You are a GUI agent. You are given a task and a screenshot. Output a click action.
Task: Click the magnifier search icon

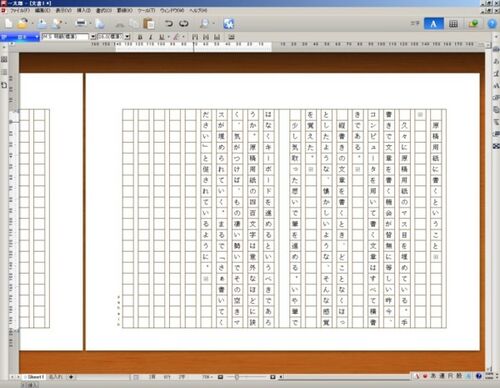pos(204,24)
